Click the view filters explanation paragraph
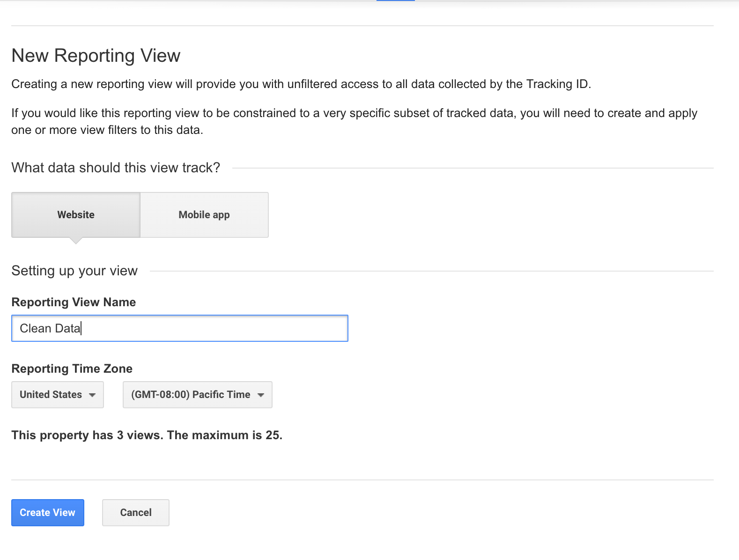Viewport: 739px width, 560px height. click(x=354, y=121)
